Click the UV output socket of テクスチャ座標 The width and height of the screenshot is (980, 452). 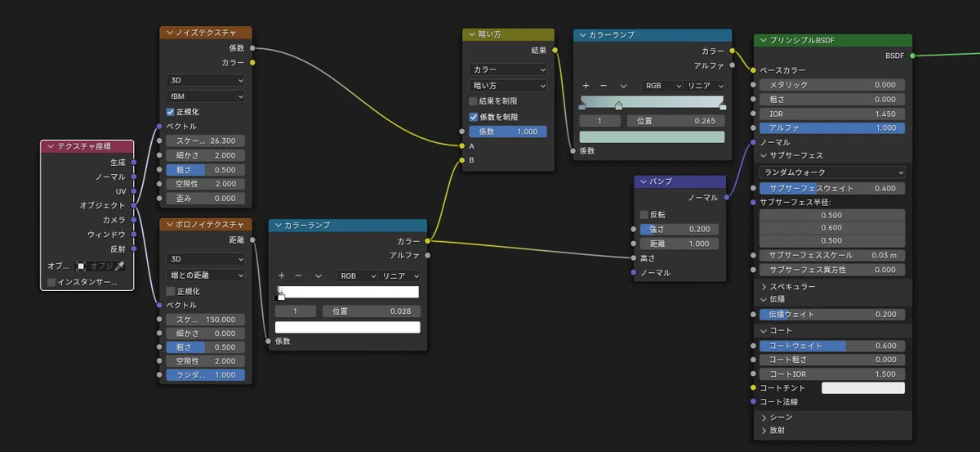(134, 191)
